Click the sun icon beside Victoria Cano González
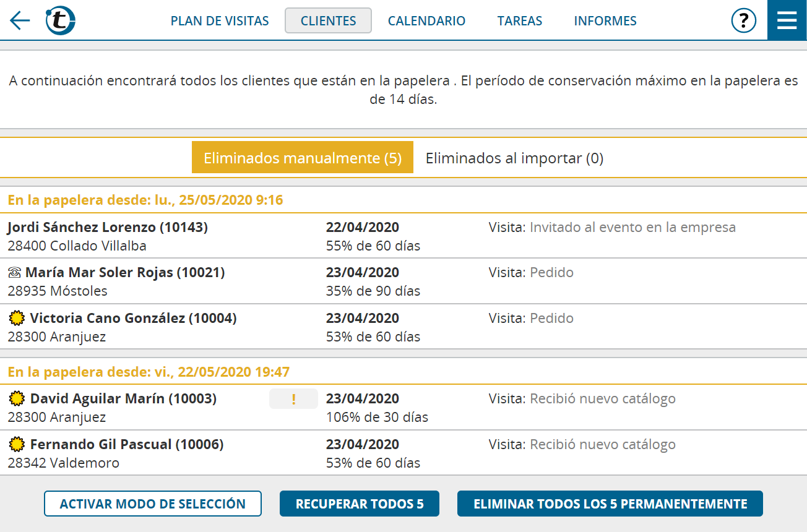 17,319
